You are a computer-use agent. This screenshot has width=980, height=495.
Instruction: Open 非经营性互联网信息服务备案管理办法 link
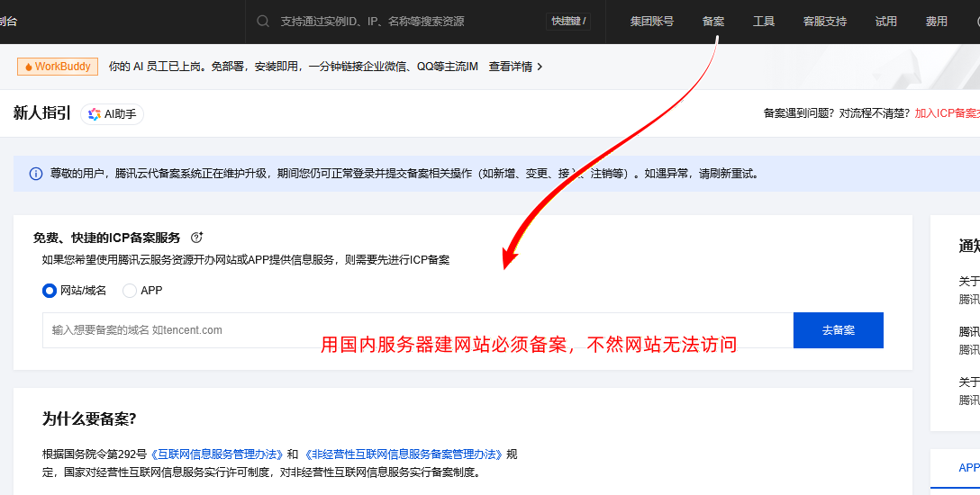coord(403,454)
